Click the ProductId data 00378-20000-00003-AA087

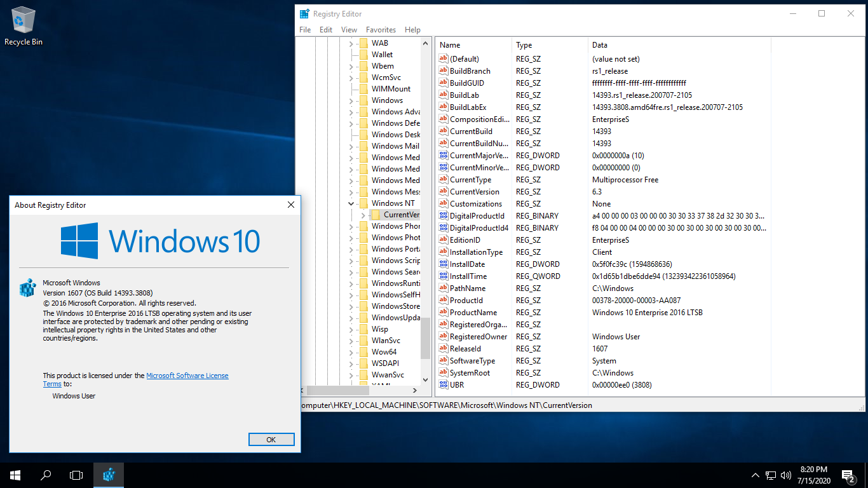point(636,301)
